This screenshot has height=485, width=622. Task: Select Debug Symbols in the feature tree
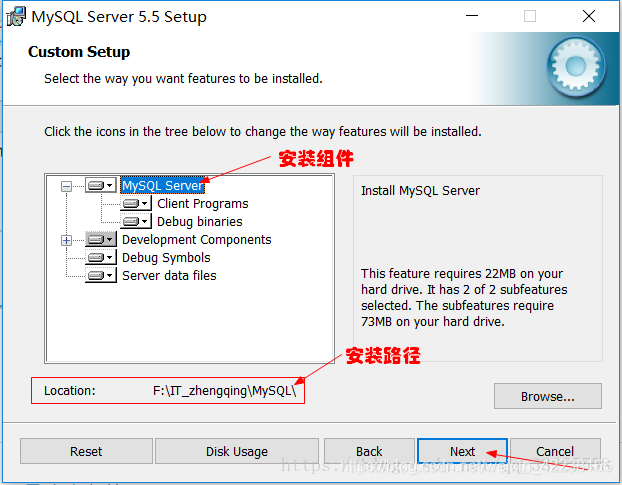click(x=166, y=257)
